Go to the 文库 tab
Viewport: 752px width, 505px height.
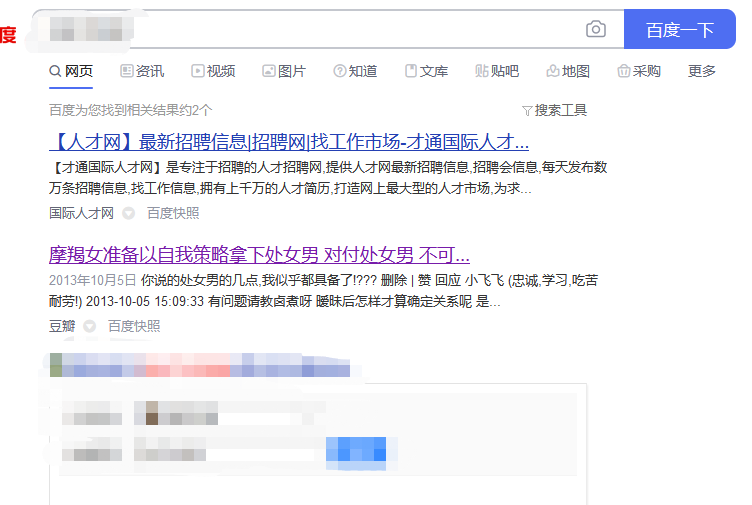tap(426, 71)
